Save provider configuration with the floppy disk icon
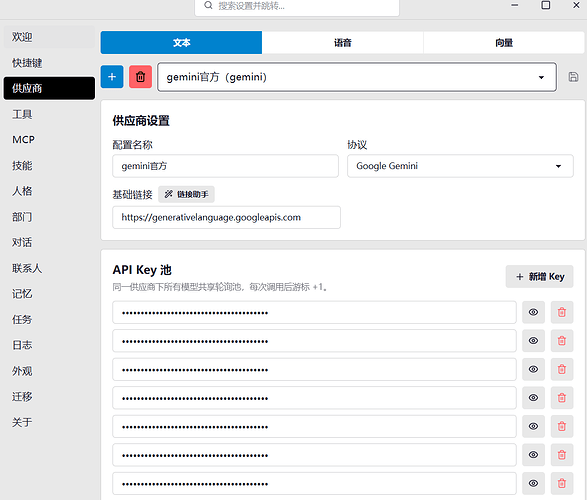Image resolution: width=587 pixels, height=500 pixels. click(573, 77)
